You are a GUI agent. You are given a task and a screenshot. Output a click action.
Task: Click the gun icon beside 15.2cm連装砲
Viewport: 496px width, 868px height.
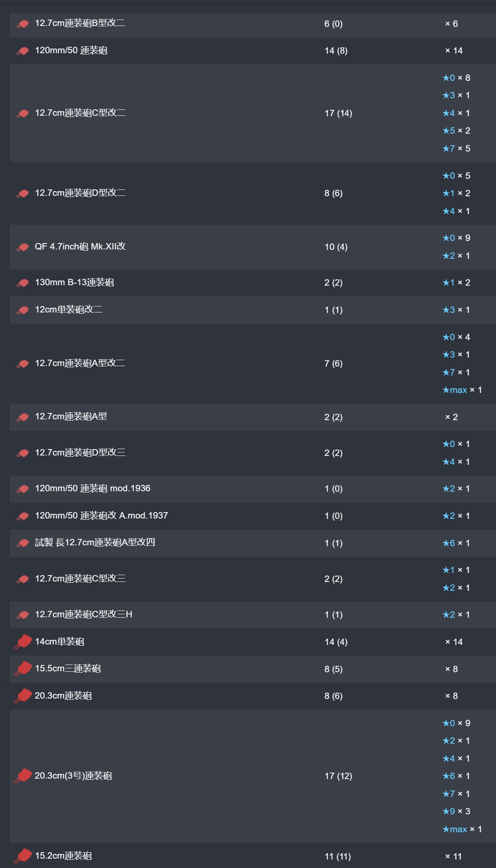tap(23, 856)
